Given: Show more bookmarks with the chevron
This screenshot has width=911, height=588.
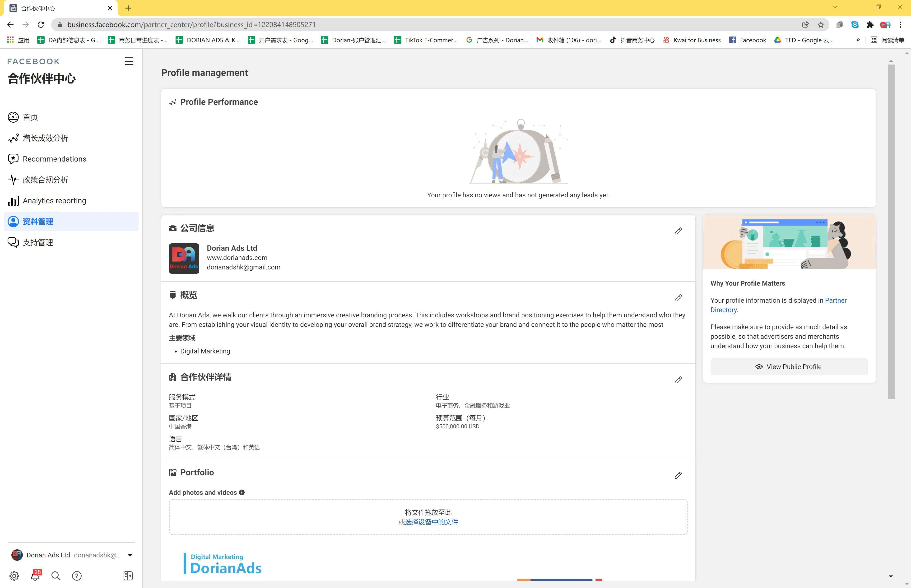Looking at the screenshot, I should coord(858,40).
